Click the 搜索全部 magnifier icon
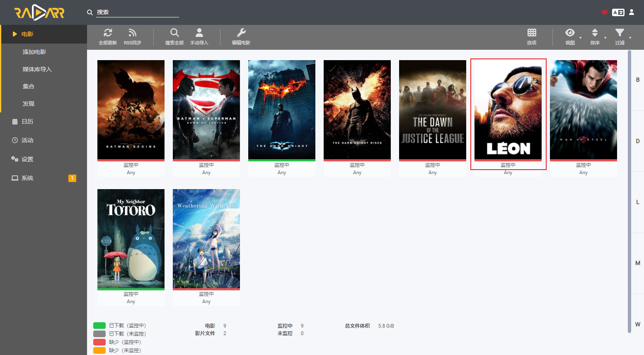Viewport: 644px width, 355px height. 174,33
